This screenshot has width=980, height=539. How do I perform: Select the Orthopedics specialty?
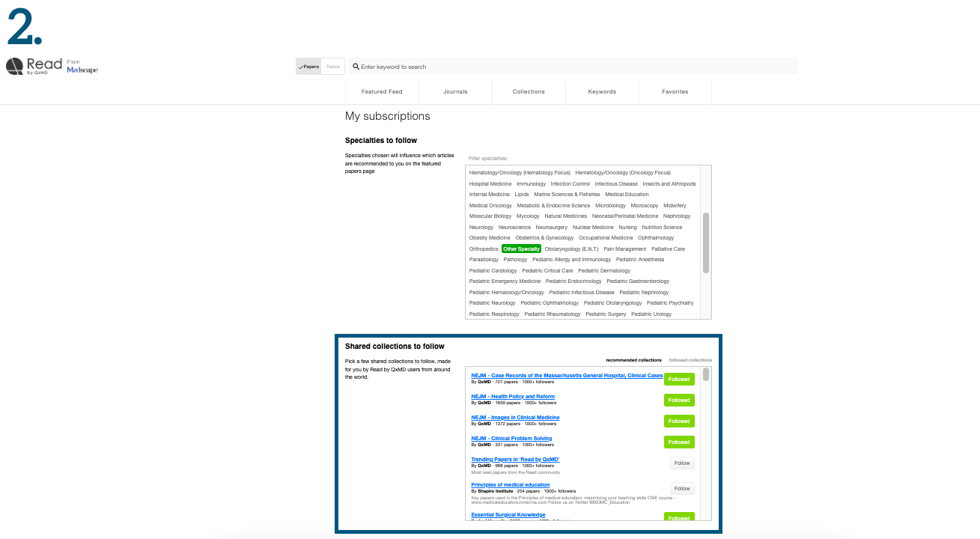click(x=484, y=249)
